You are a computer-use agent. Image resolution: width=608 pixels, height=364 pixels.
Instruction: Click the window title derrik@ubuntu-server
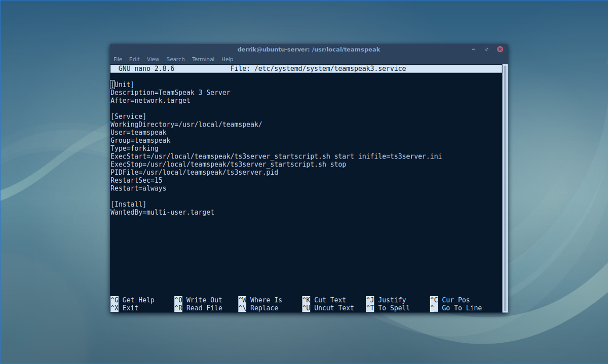(x=309, y=50)
